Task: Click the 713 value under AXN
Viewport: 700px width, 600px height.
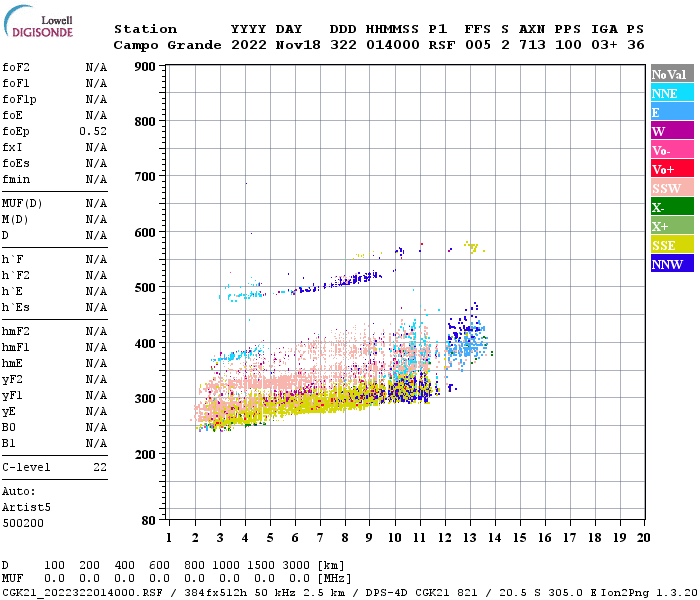Action: (x=532, y=45)
